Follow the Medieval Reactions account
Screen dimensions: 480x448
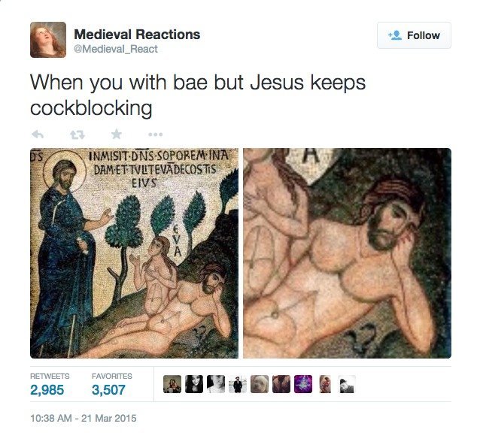click(x=414, y=35)
